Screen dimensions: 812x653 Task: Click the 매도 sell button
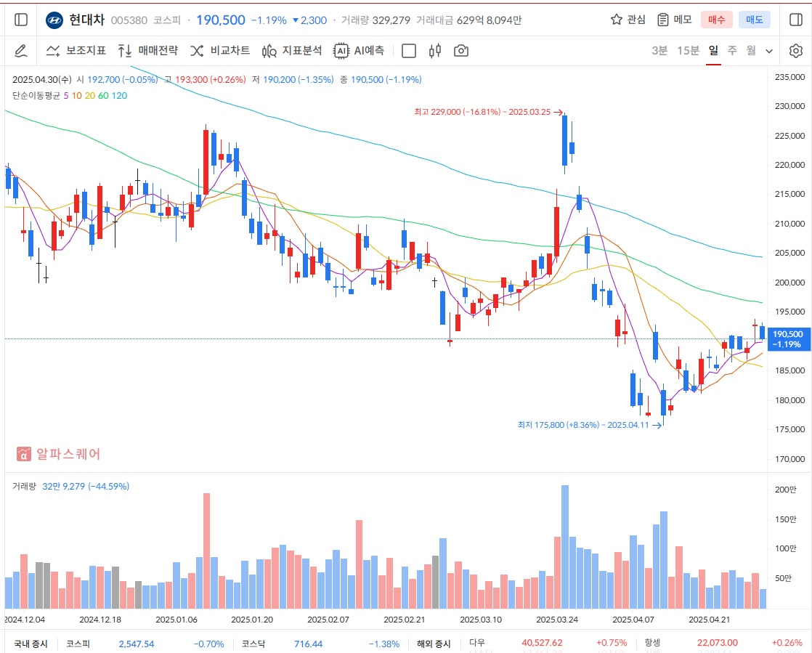(x=755, y=20)
